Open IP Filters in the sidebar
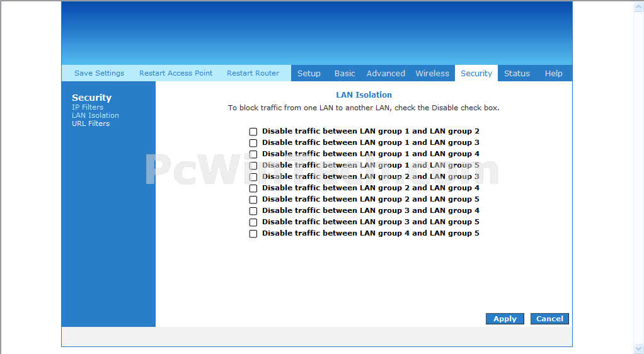The width and height of the screenshot is (644, 354). pos(88,107)
